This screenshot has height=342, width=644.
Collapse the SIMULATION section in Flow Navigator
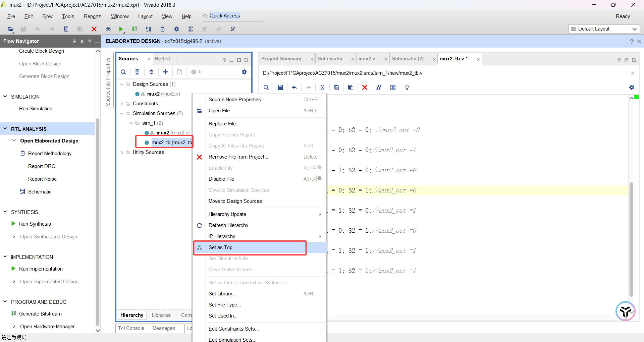click(5, 97)
